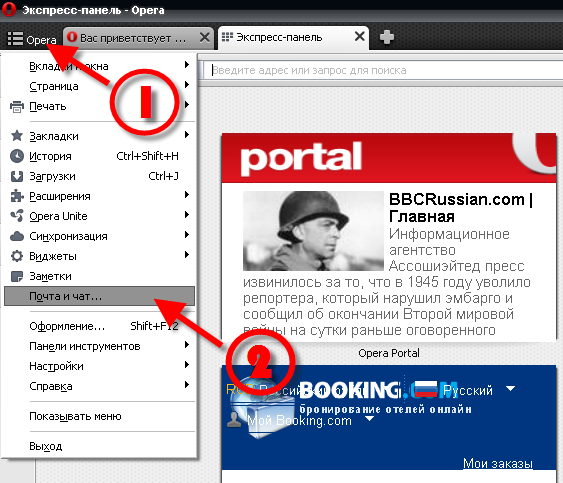Click the user icon beside Мой Booking.com
This screenshot has width=563, height=483.
coord(234,419)
